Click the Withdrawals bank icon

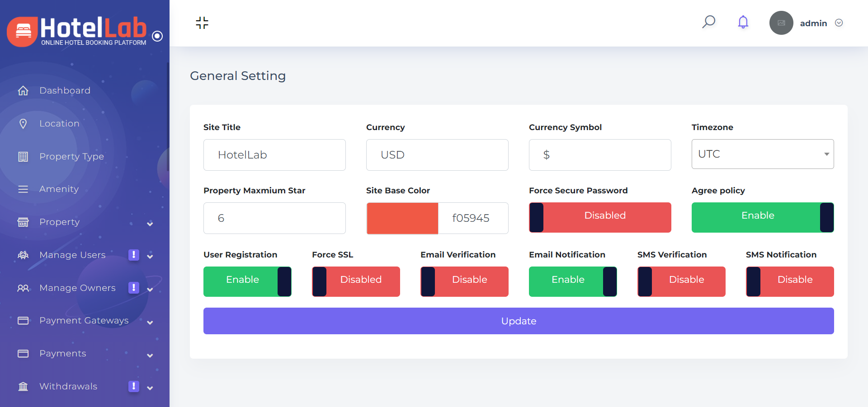pos(23,387)
